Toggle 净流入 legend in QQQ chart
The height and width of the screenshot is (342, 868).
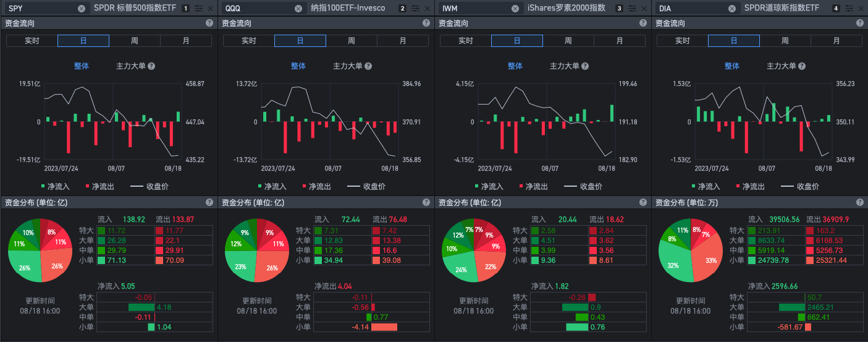pyautogui.click(x=273, y=186)
